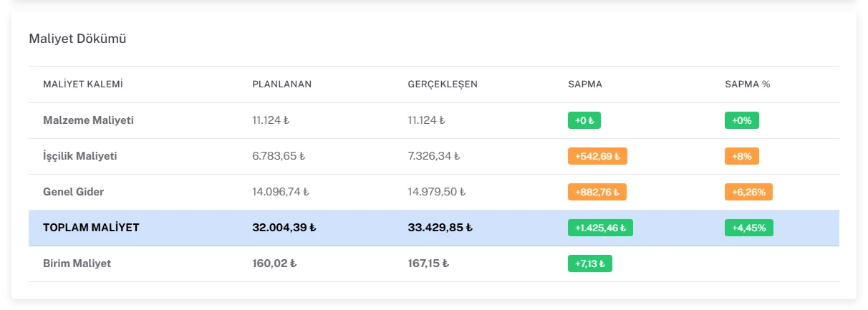Click actual value 14.979,50 ₺
This screenshot has height=310, width=868.
(437, 192)
